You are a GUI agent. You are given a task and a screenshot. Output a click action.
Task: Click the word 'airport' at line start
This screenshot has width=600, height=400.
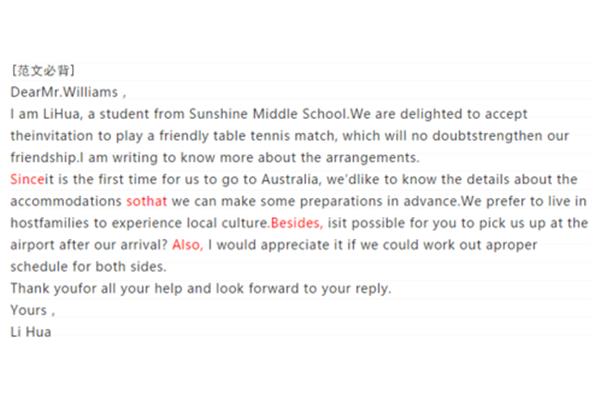[x=33, y=245]
